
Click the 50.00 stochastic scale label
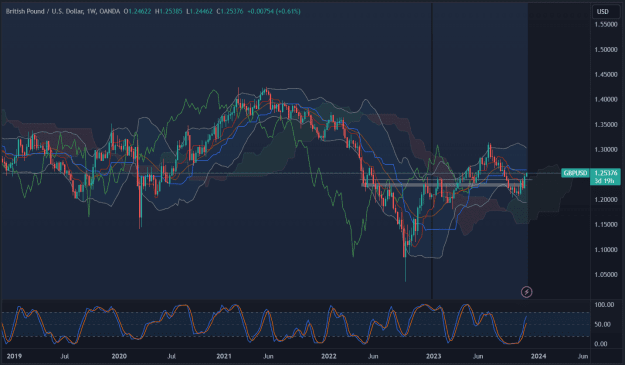(604, 324)
